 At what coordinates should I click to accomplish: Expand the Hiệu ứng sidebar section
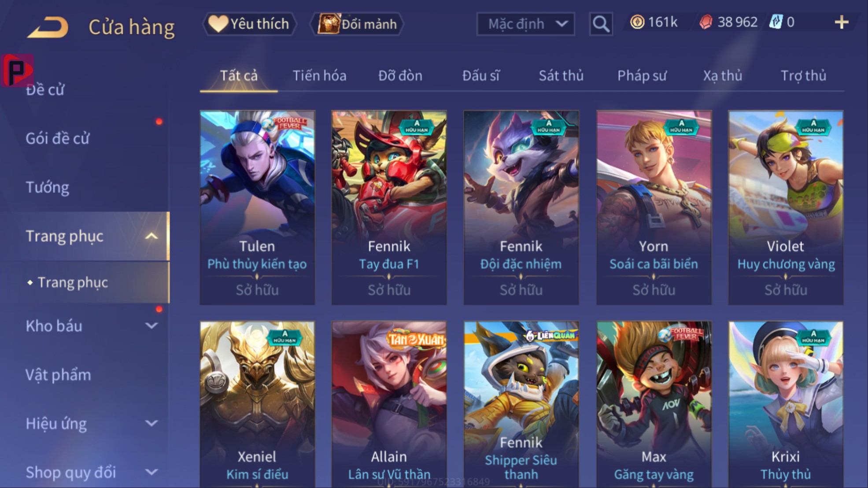[151, 424]
